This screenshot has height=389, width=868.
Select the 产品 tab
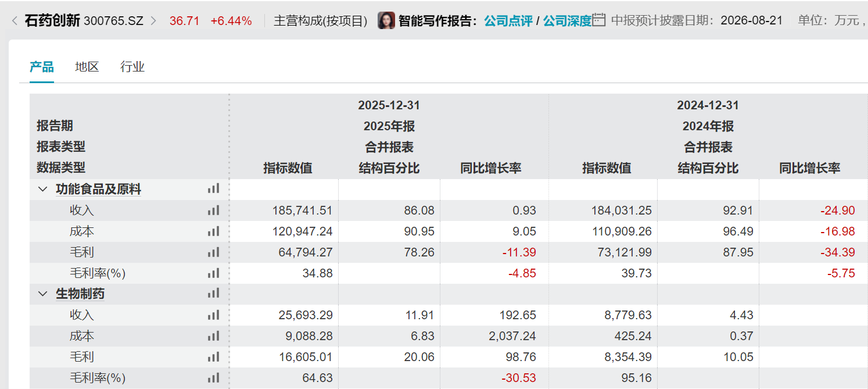click(x=42, y=67)
